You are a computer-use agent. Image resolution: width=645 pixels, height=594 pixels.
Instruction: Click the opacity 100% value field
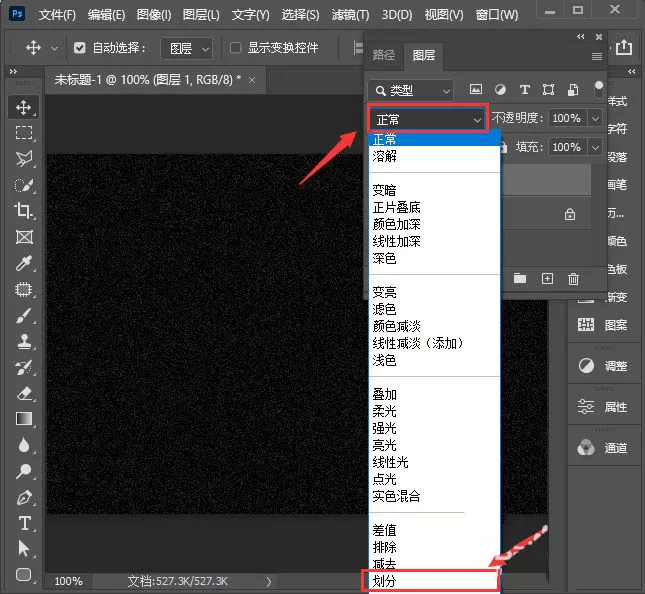(567, 118)
